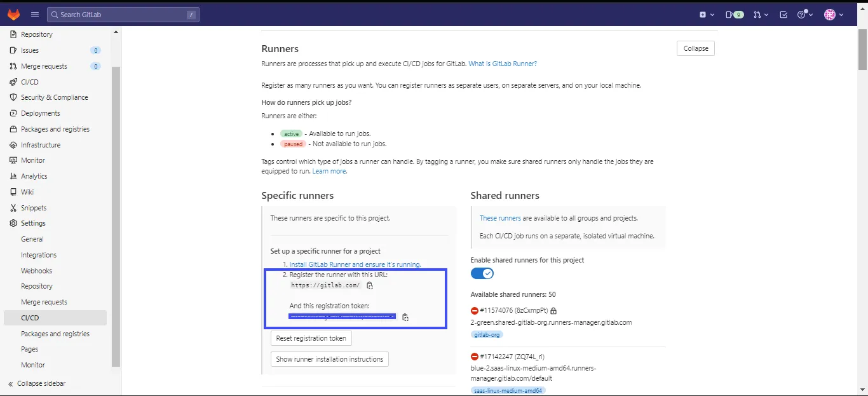Click the Issues icon in the sidebar
Viewport: 868px width, 396px height.
[x=13, y=50]
